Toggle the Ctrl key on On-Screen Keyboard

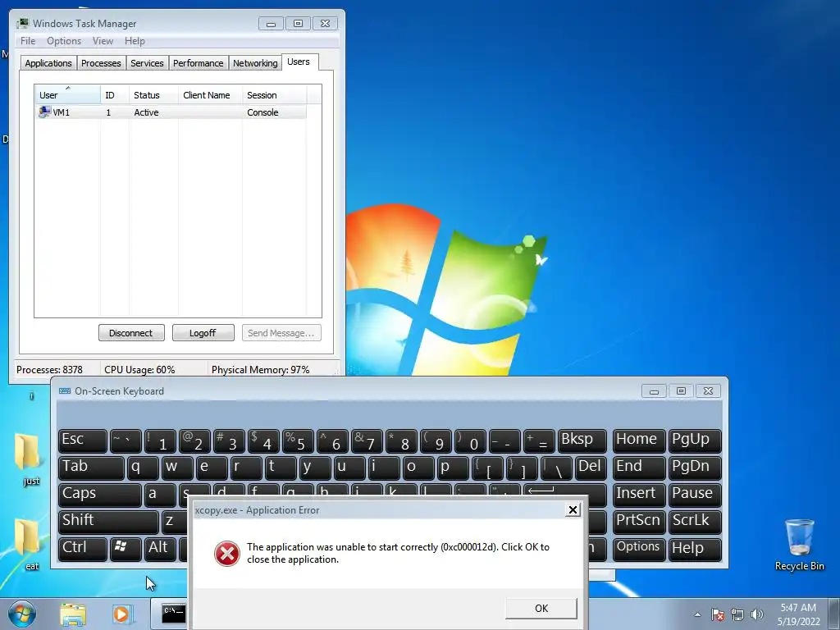83,548
